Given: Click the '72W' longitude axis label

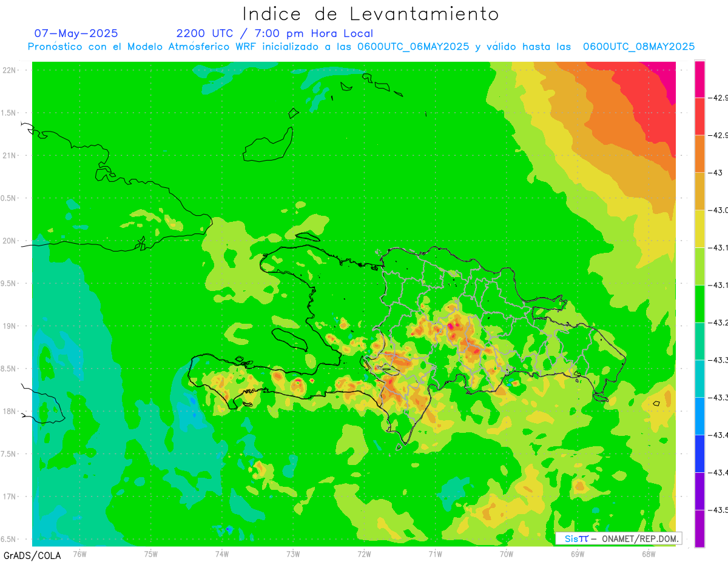Looking at the screenshot, I should (x=364, y=554).
